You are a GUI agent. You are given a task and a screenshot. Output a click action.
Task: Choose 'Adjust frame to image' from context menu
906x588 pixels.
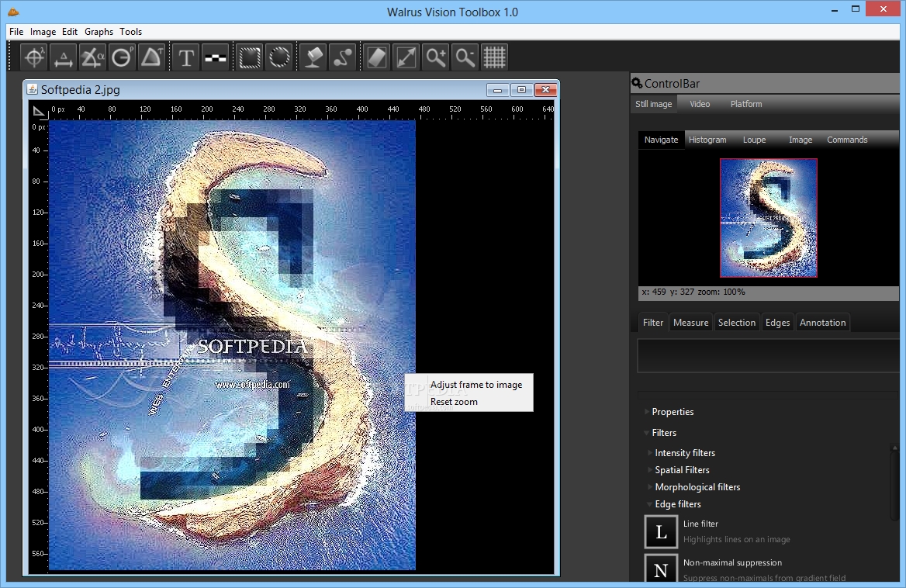(475, 385)
